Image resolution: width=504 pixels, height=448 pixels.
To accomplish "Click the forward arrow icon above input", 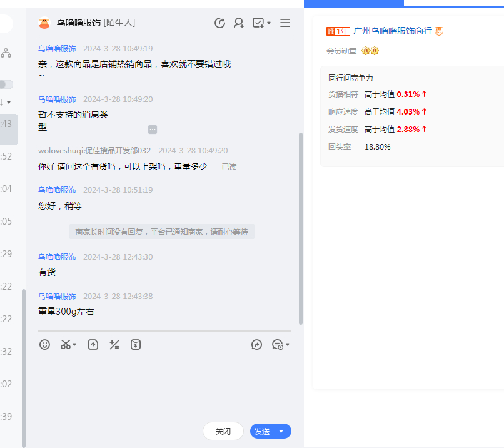I will (x=256, y=345).
